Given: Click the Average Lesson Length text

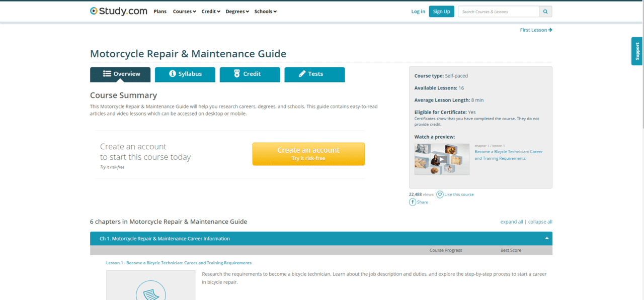Looking at the screenshot, I should pyautogui.click(x=449, y=100).
